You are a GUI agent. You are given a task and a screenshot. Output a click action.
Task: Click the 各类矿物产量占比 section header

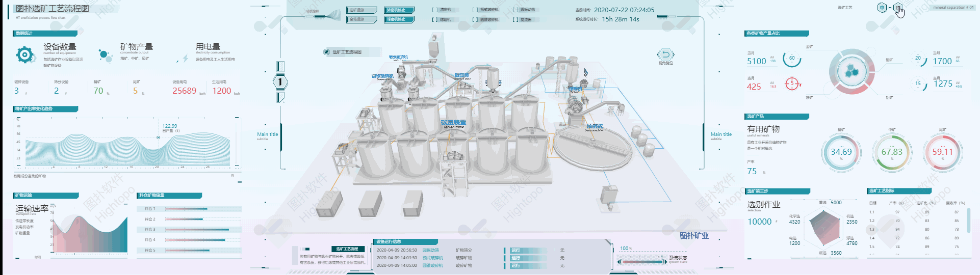coord(777,34)
